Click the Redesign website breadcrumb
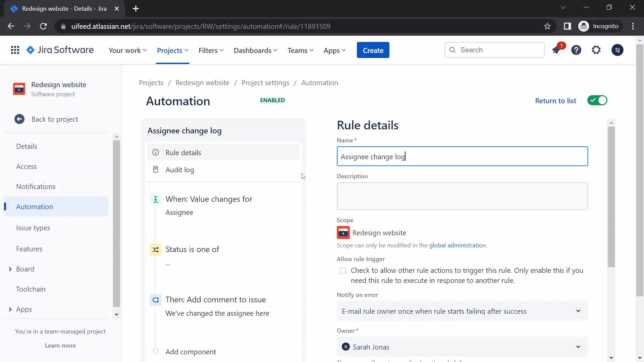This screenshot has width=644, height=362. pos(202,83)
